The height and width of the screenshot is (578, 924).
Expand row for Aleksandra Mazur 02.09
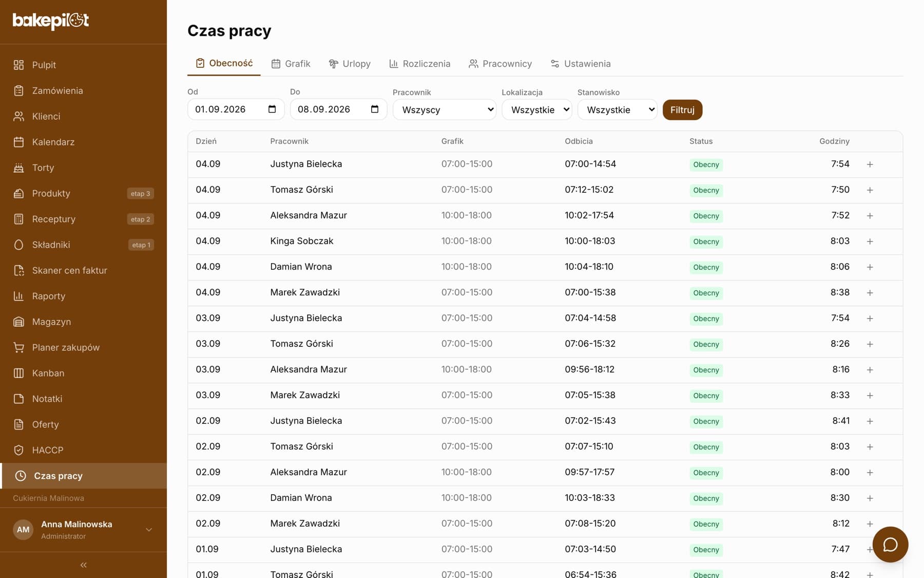[870, 473]
